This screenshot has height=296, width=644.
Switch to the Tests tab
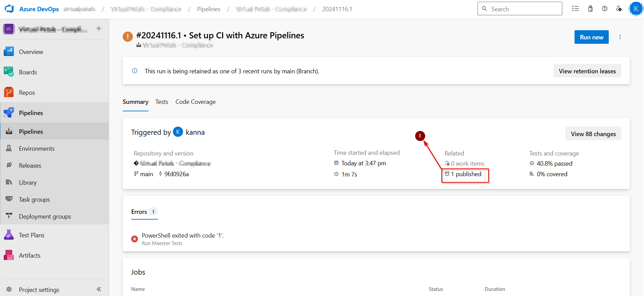162,102
